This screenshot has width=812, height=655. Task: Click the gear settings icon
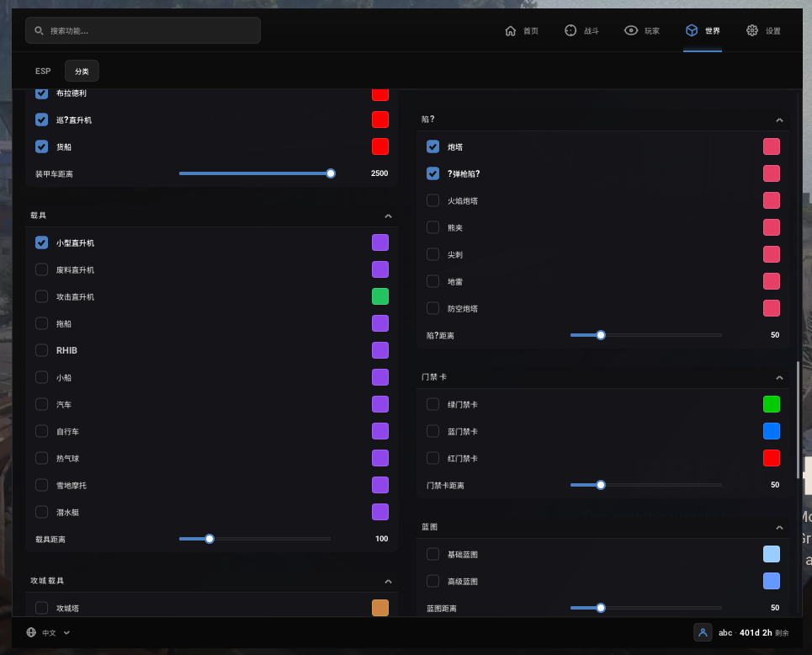click(x=752, y=30)
